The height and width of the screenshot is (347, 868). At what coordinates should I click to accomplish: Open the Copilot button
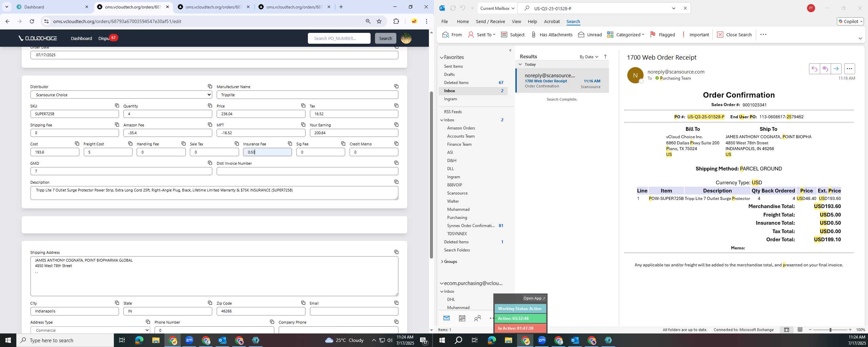[850, 21]
